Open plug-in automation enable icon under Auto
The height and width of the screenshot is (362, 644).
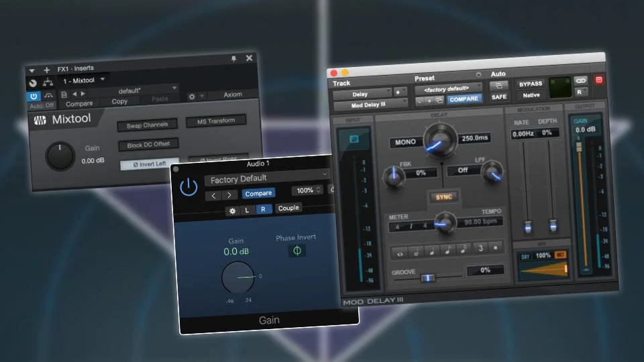click(499, 85)
